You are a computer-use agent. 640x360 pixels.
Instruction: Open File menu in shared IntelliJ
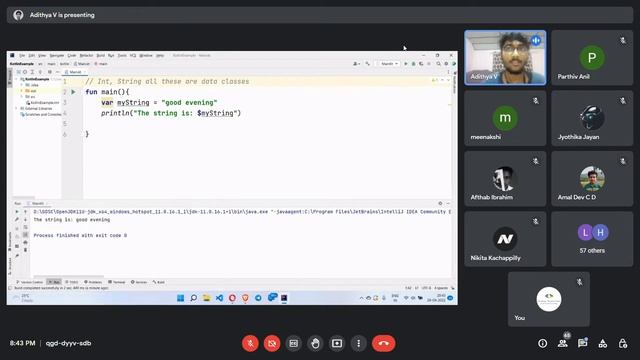[22, 56]
